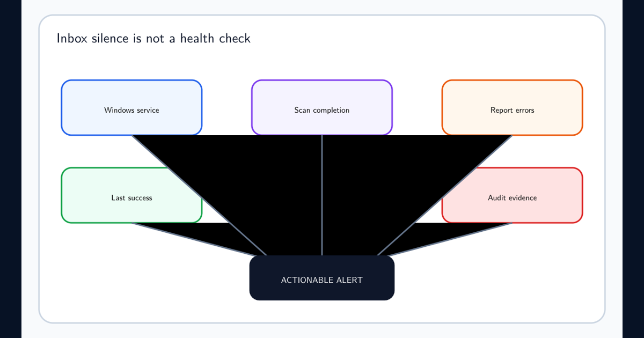Click the Audit evidence label text
The height and width of the screenshot is (338, 644).
(x=513, y=198)
